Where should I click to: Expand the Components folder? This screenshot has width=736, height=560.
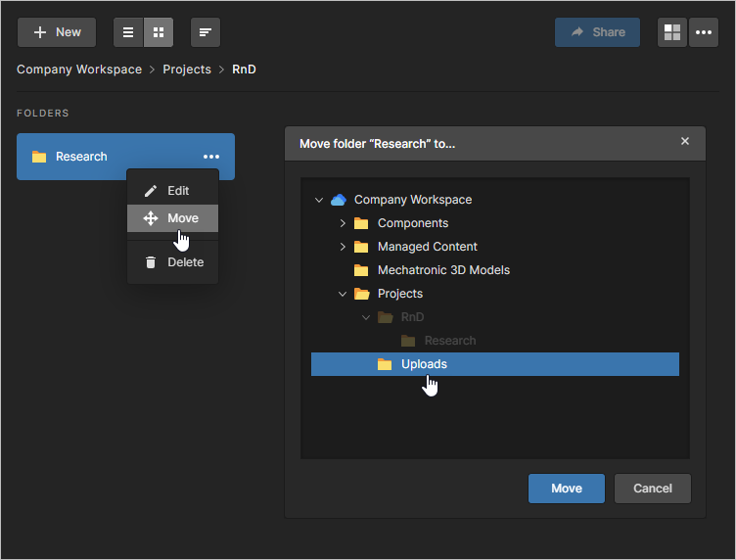click(343, 223)
